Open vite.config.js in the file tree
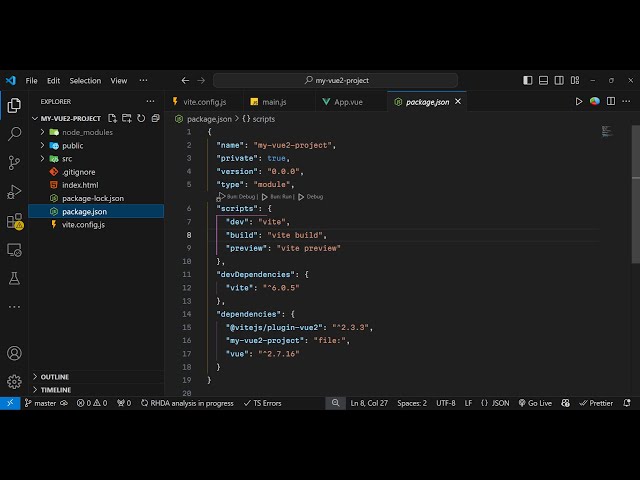The height and width of the screenshot is (480, 640). 83,224
